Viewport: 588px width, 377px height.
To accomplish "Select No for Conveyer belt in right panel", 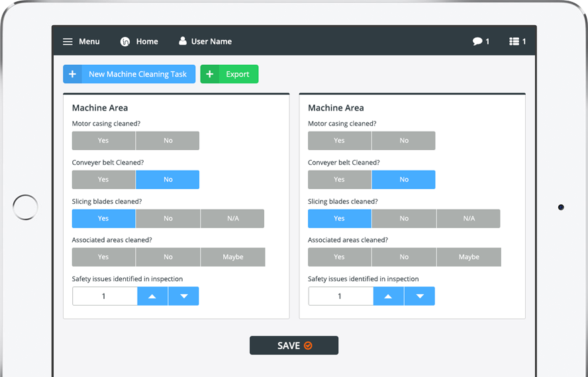I will (x=404, y=180).
